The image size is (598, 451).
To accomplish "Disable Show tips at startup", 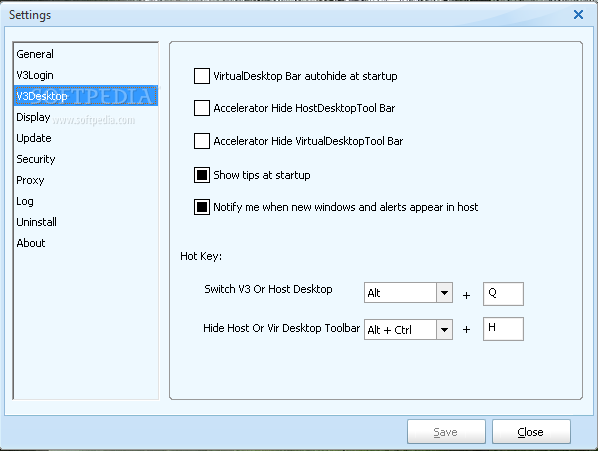I will coord(202,175).
